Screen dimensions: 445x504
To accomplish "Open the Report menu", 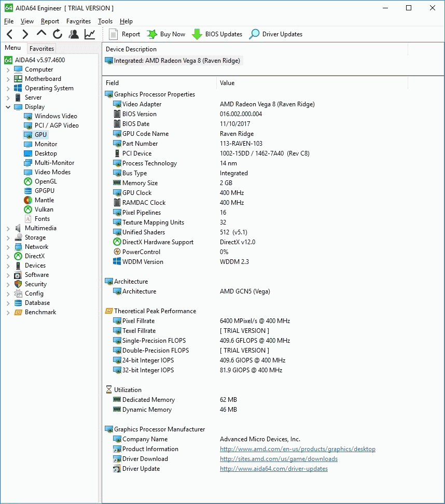I will pyautogui.click(x=50, y=21).
